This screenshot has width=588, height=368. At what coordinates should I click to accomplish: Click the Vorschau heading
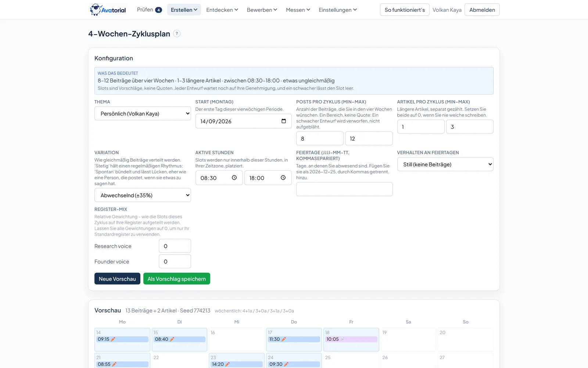108,310
